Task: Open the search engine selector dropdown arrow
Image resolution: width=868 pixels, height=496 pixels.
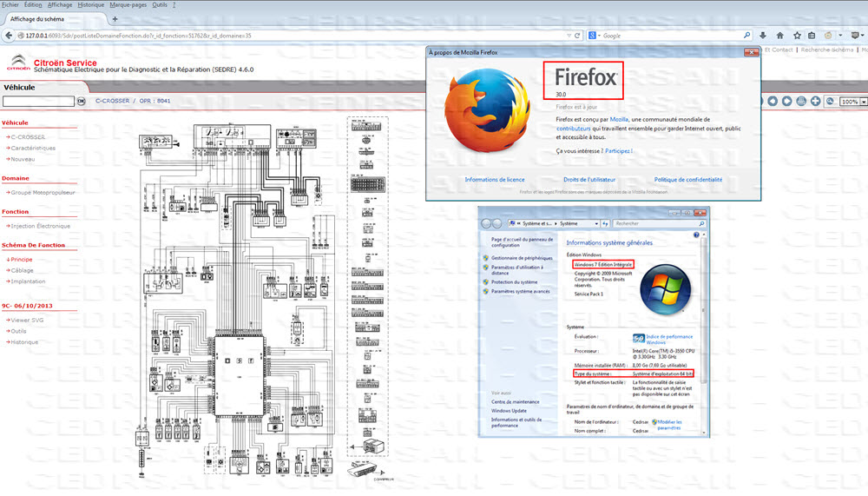Action: click(599, 36)
